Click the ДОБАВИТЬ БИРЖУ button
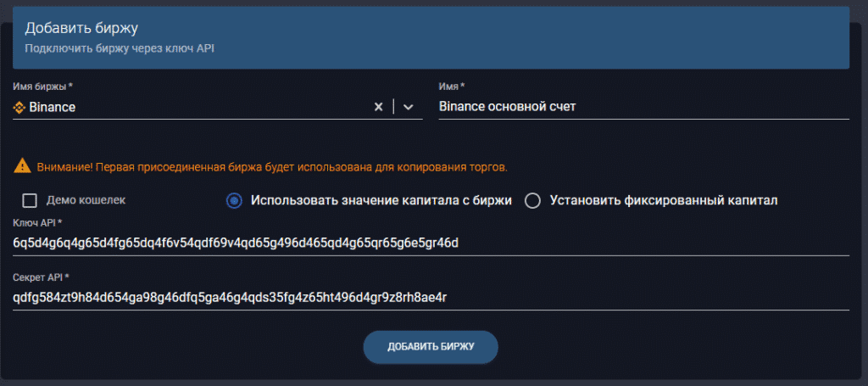The width and height of the screenshot is (868, 386). (x=431, y=347)
